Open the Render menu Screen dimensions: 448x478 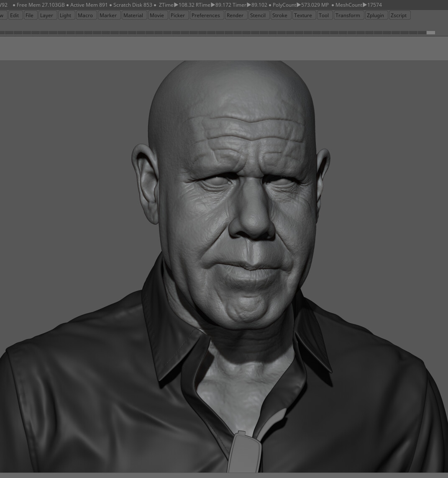(x=235, y=15)
